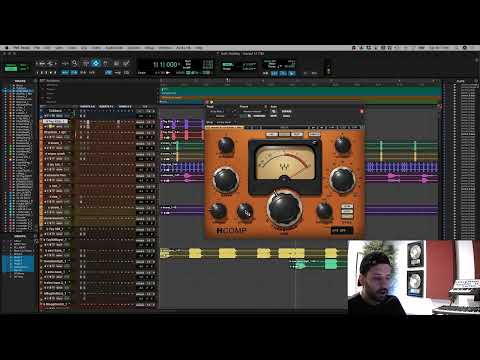Click the blue highlighted groups in Groups list

[x=18, y=263]
